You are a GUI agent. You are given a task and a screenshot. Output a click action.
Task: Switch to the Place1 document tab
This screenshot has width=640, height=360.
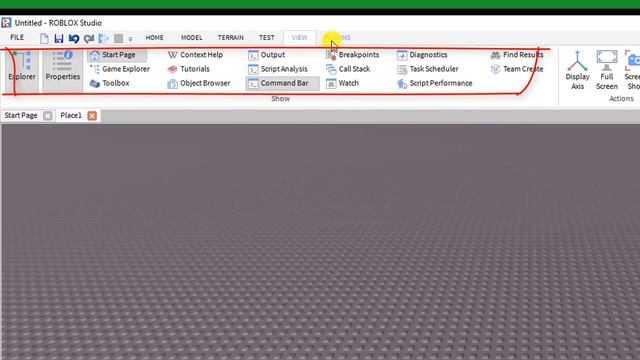point(71,116)
